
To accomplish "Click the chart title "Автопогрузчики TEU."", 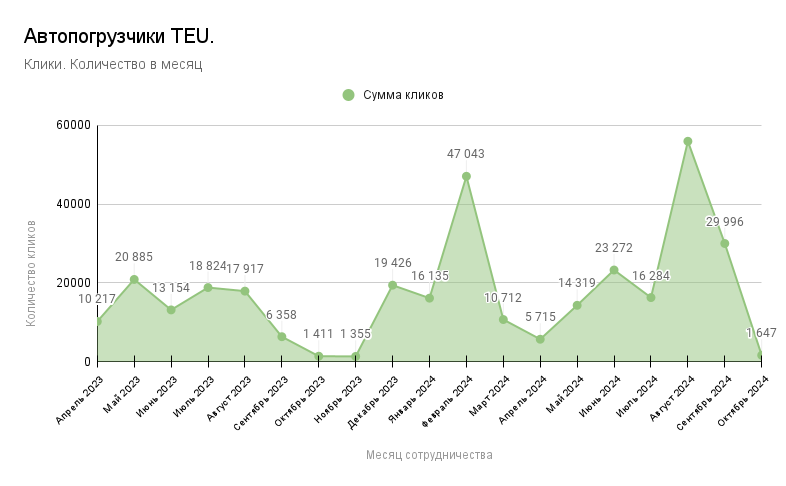I will click(118, 37).
